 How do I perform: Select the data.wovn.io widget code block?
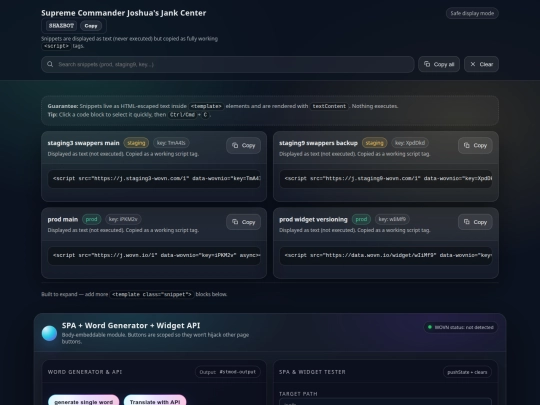click(386, 255)
